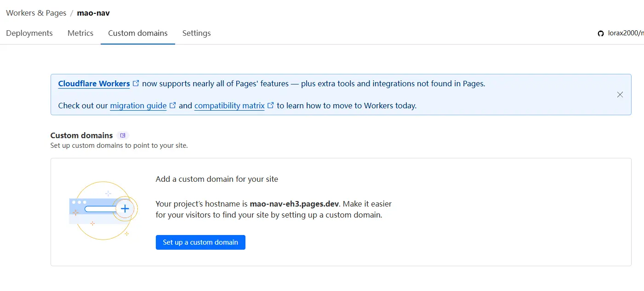The width and height of the screenshot is (644, 291).
Task: Click external link icon after migration guide
Action: (x=173, y=105)
